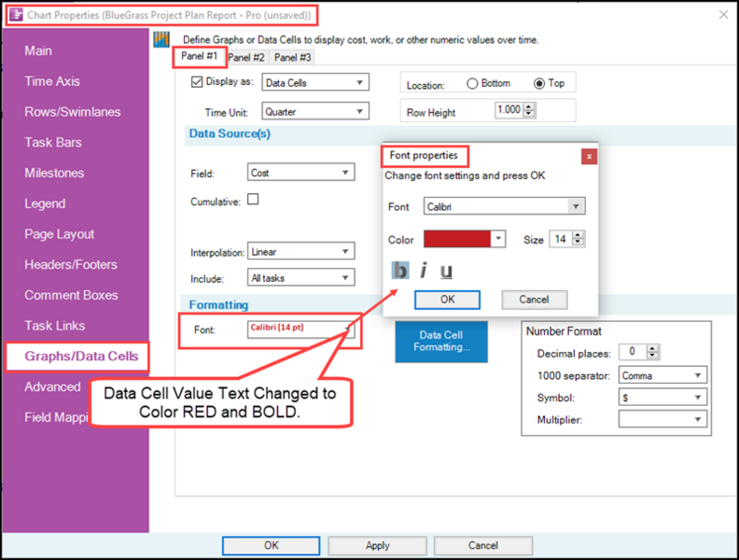Increase the font Size stepper
739x560 pixels.
(x=579, y=235)
